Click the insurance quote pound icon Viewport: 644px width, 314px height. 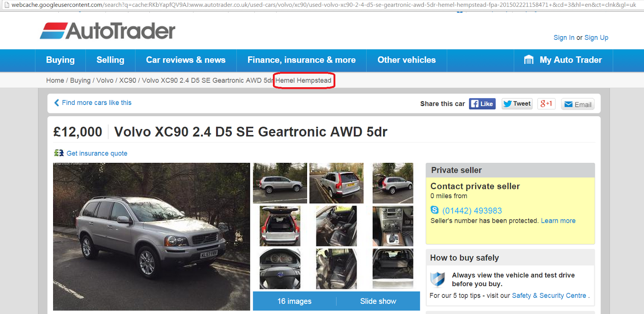click(59, 153)
